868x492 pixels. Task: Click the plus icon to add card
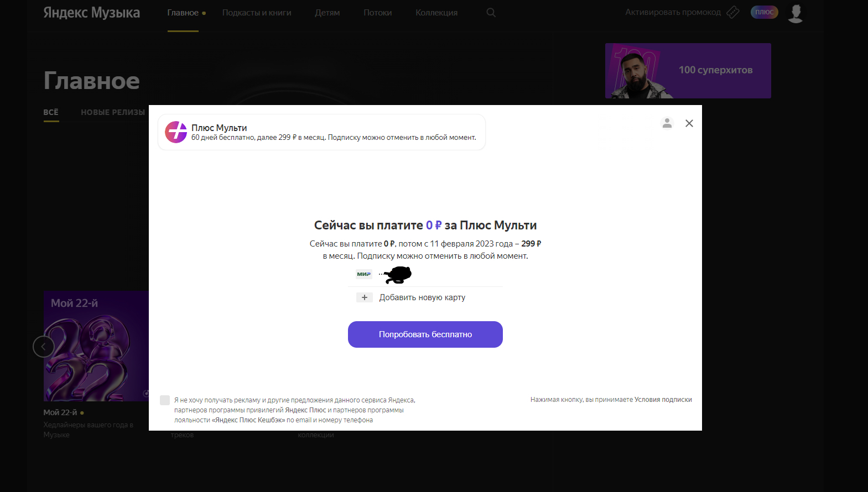[x=364, y=297]
